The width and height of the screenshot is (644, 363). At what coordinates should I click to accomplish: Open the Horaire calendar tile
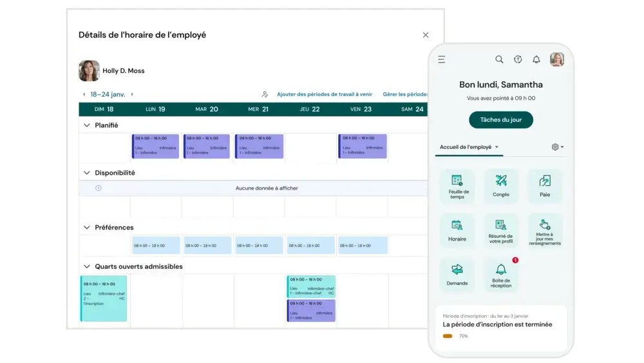(x=457, y=231)
